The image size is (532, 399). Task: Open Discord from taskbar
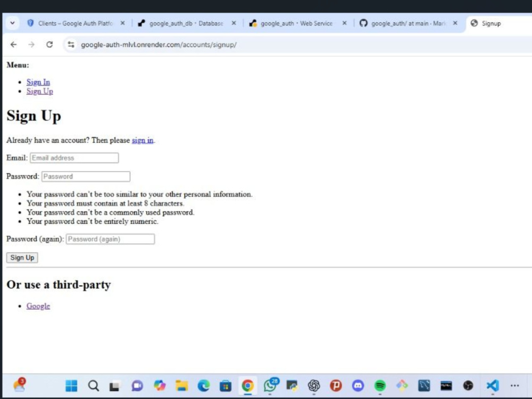tap(358, 385)
